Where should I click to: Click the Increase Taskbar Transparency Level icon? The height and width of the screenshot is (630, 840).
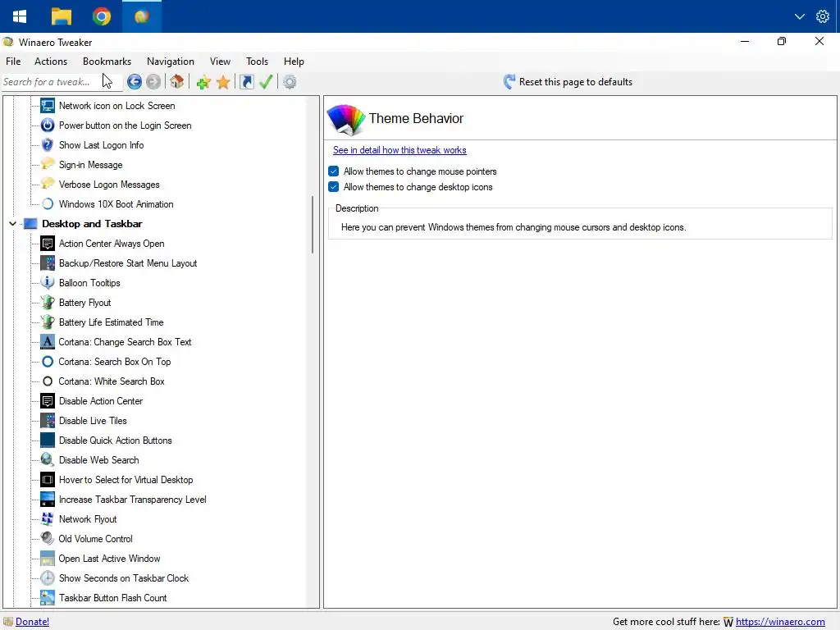(x=48, y=500)
